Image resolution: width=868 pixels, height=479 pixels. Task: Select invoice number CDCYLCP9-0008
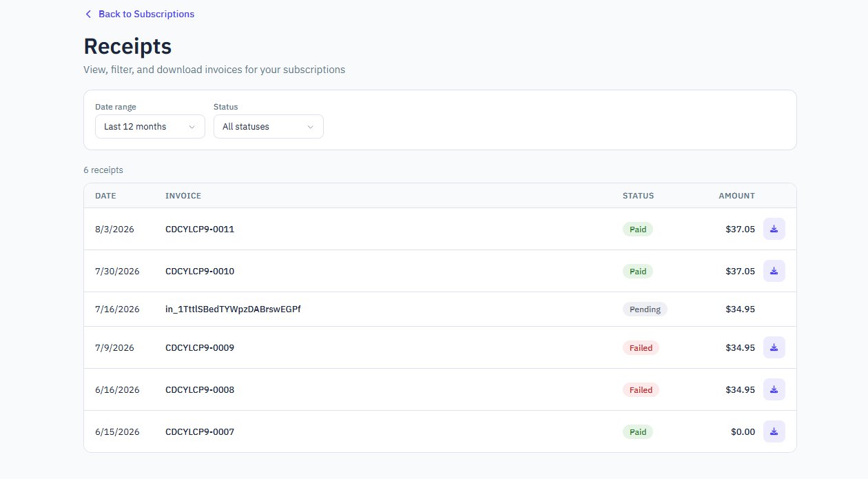(200, 389)
